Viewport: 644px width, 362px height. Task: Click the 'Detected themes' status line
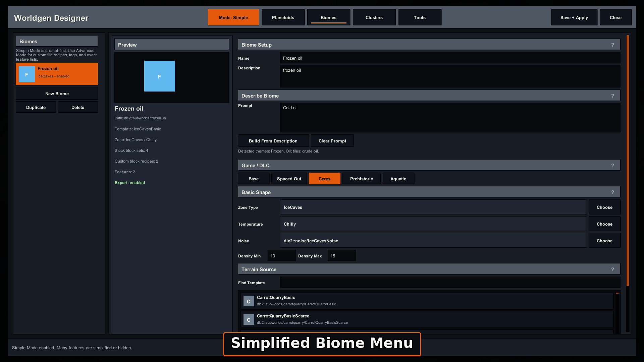[x=278, y=151]
